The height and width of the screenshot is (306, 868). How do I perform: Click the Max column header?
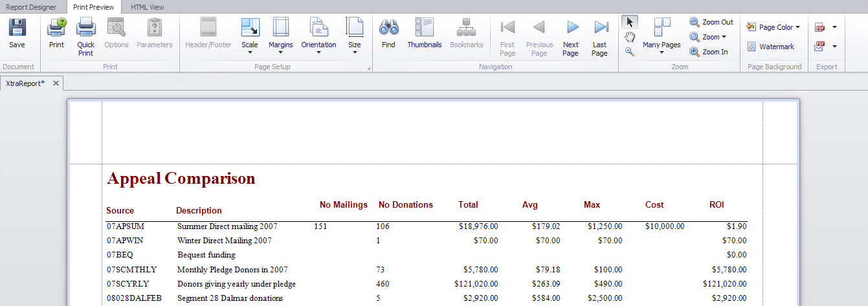tap(592, 204)
